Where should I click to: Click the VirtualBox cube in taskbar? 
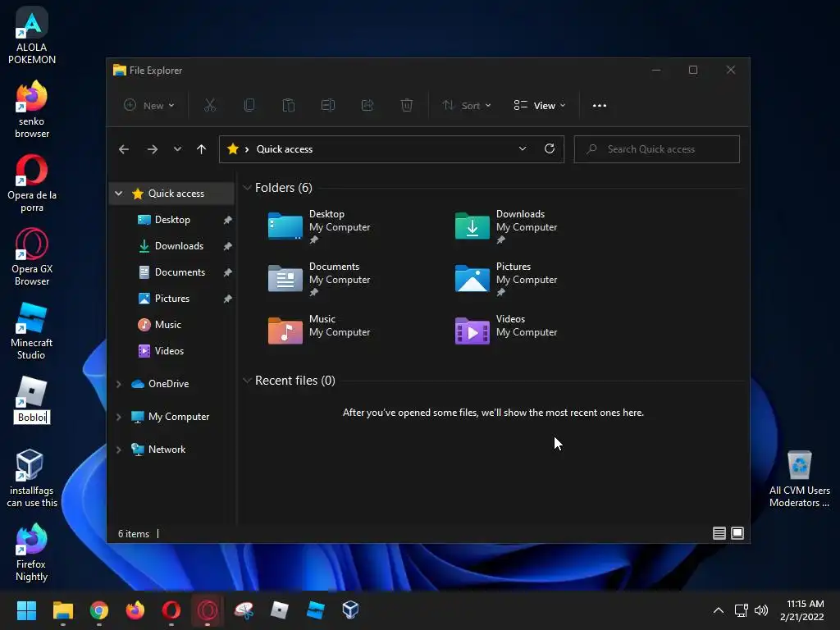coord(350,610)
